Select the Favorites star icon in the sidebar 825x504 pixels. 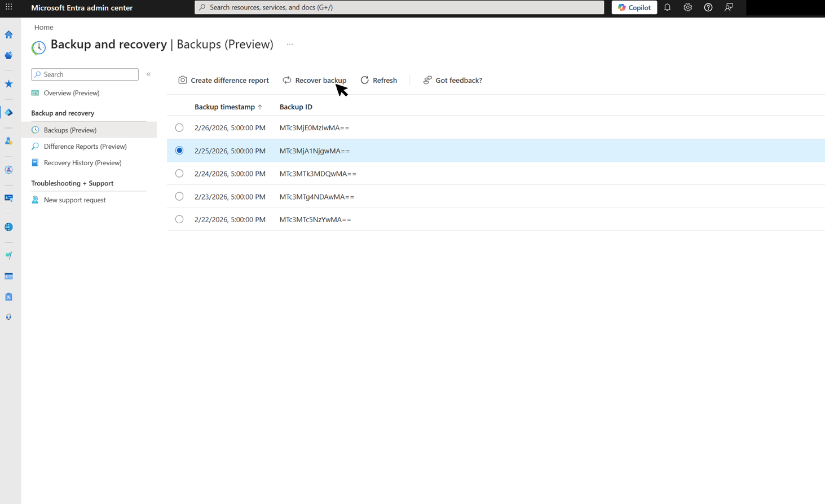(8, 84)
